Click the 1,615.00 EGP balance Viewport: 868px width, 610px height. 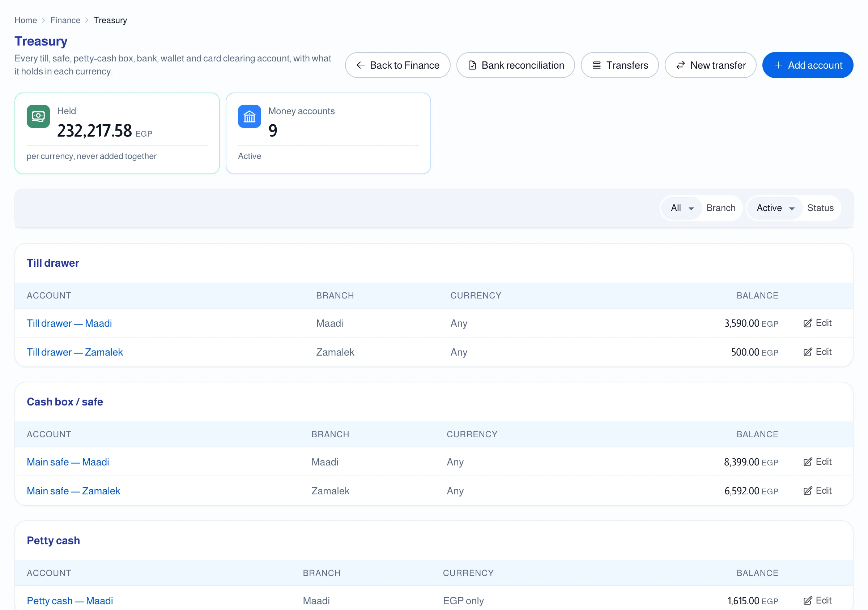(x=753, y=601)
